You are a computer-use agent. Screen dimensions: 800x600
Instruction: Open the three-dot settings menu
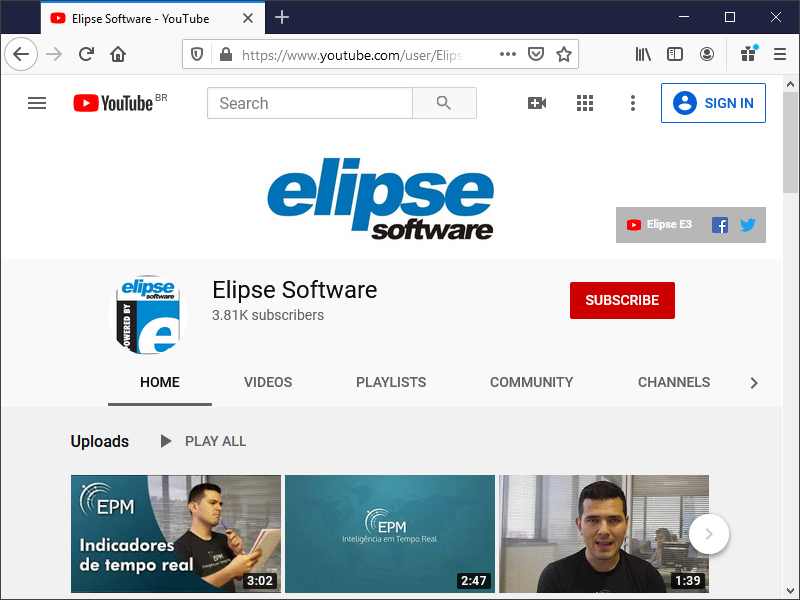[x=632, y=103]
